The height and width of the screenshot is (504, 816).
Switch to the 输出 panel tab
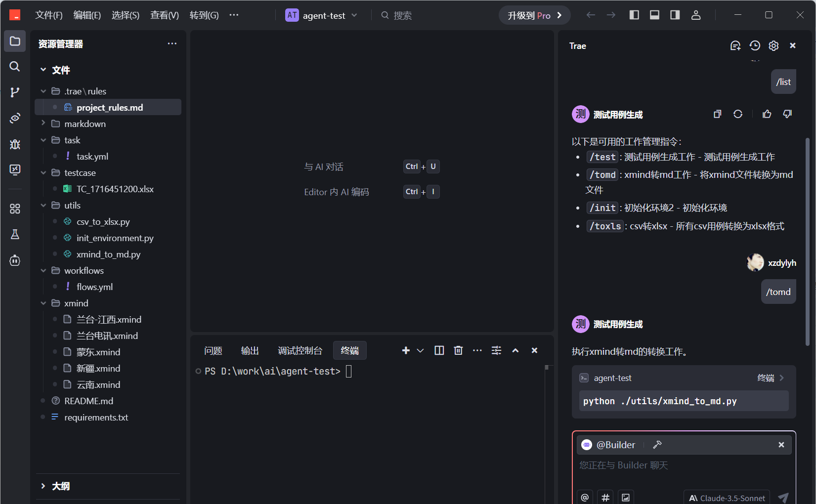tap(250, 350)
